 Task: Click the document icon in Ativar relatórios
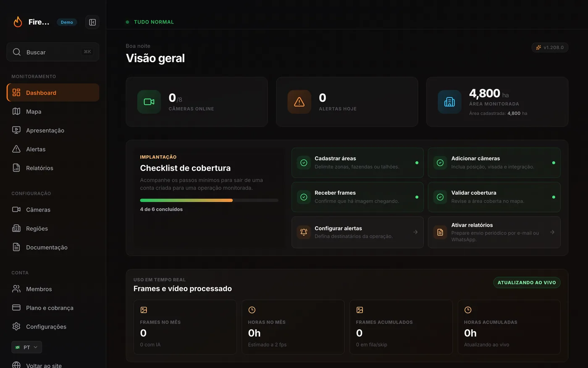click(x=440, y=232)
